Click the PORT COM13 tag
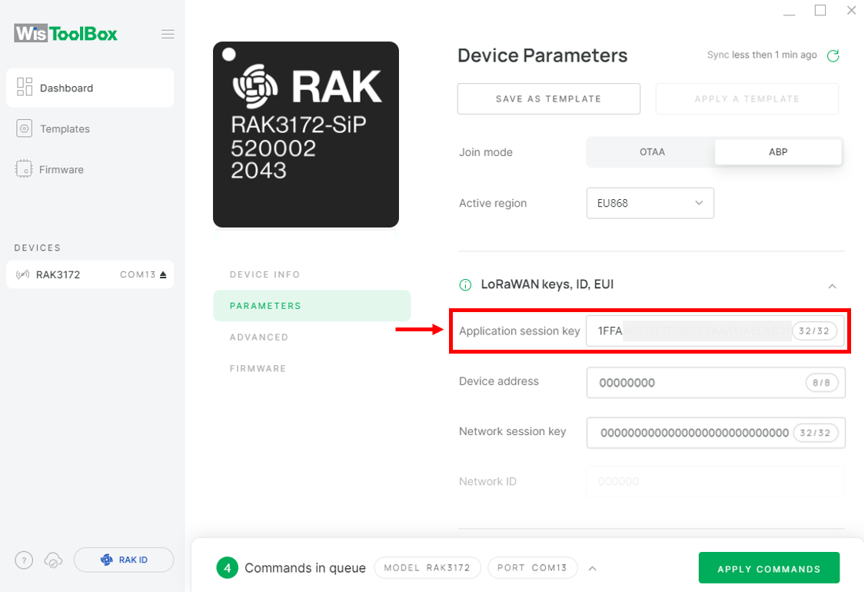Viewport: 868px width, 595px height. tap(532, 568)
